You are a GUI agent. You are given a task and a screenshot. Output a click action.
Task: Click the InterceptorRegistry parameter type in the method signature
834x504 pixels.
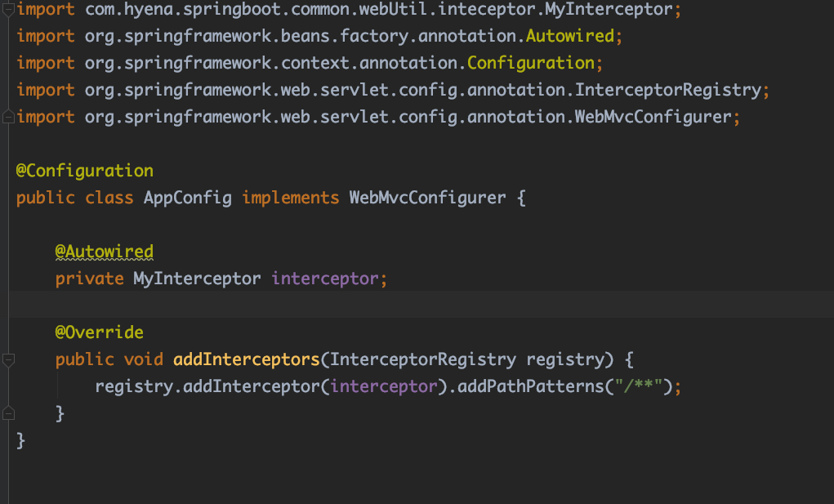tap(422, 359)
